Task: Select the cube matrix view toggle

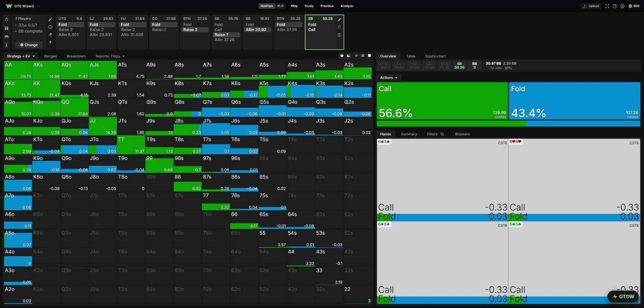Action: [342, 56]
